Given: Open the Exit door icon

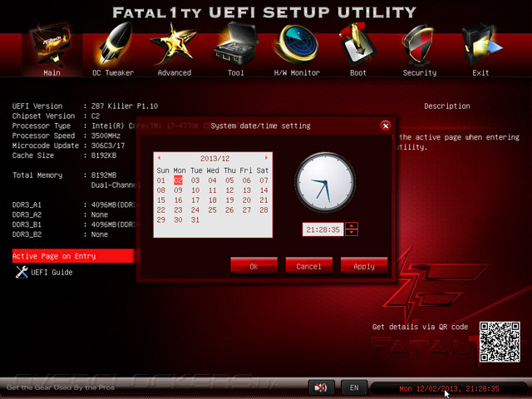Looking at the screenshot, I should point(480,44).
